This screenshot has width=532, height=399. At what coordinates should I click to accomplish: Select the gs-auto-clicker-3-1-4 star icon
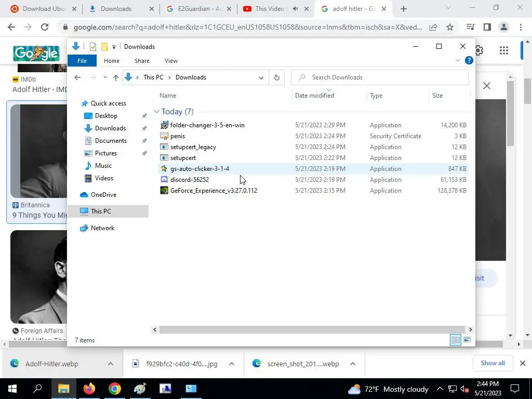164,169
